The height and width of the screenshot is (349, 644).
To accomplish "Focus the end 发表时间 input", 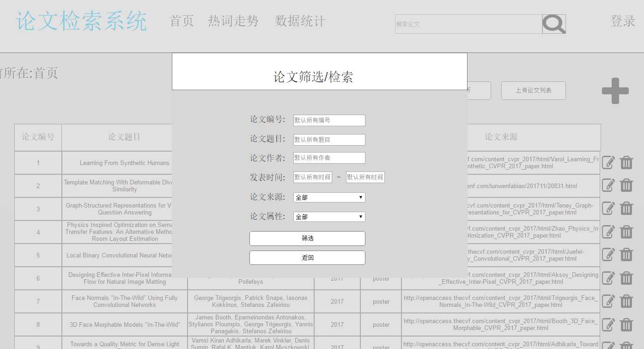I will click(x=365, y=177).
